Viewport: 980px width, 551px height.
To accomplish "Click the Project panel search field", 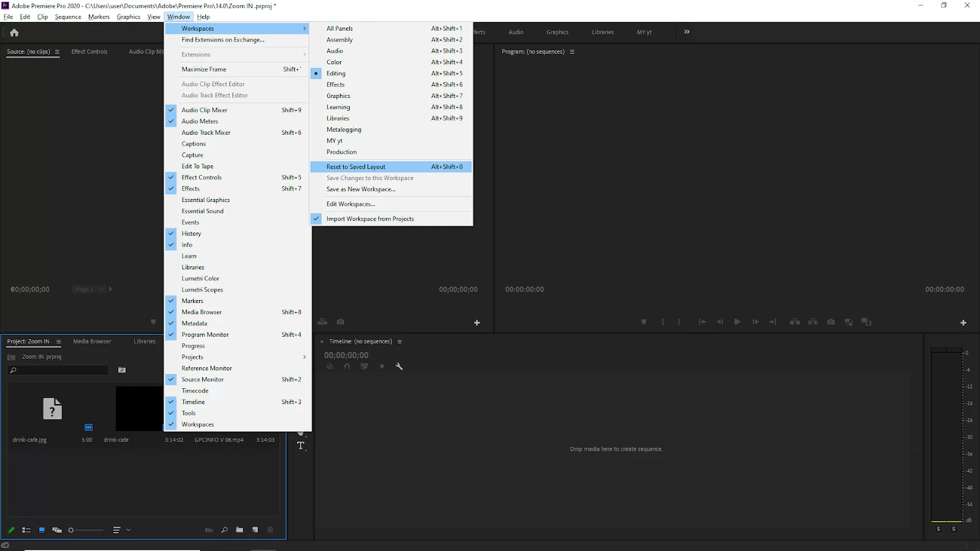I will point(58,370).
